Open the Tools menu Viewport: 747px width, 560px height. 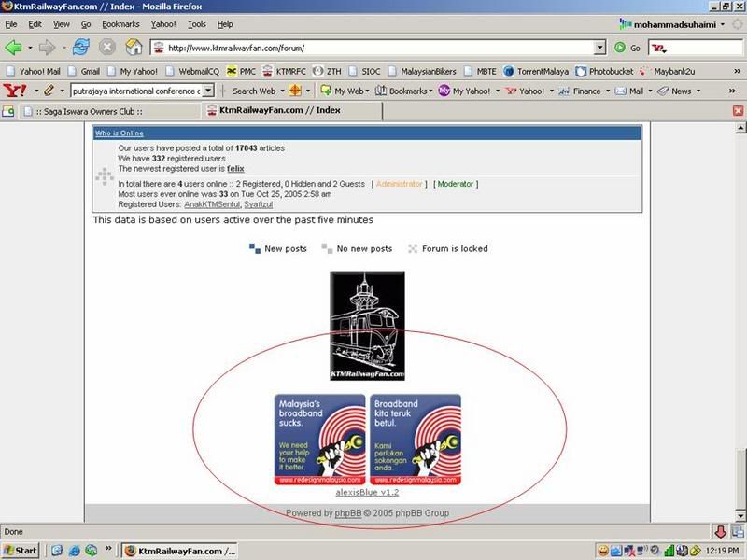click(196, 24)
